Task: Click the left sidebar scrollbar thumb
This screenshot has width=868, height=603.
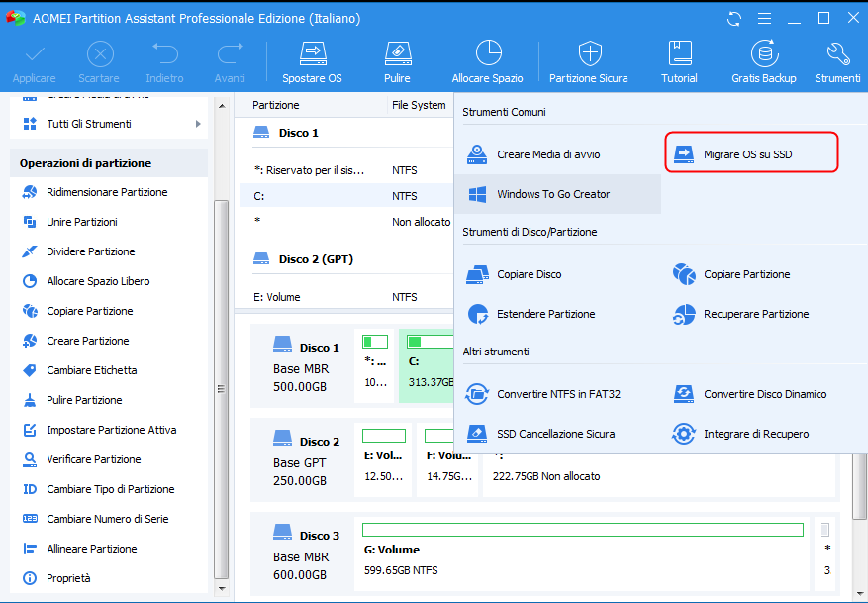Action: [x=222, y=390]
